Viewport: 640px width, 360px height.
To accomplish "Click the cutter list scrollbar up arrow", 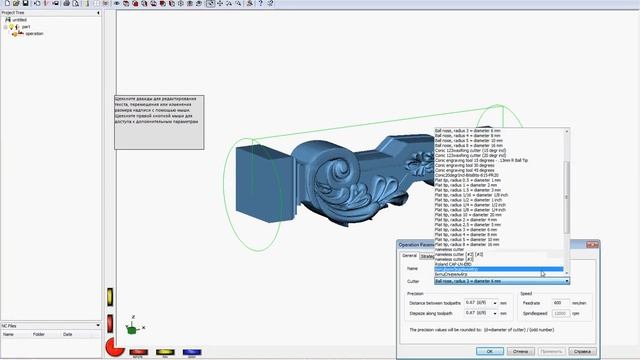I will click(x=567, y=131).
